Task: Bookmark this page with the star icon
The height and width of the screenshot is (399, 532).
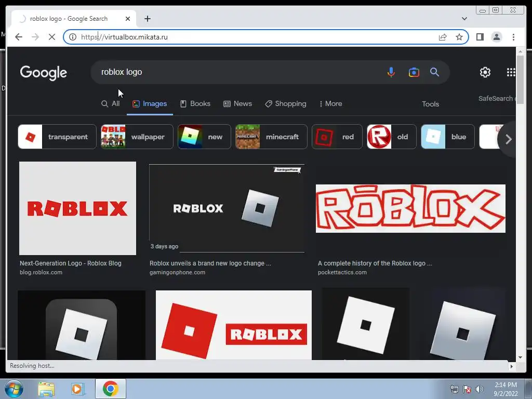Action: point(459,37)
